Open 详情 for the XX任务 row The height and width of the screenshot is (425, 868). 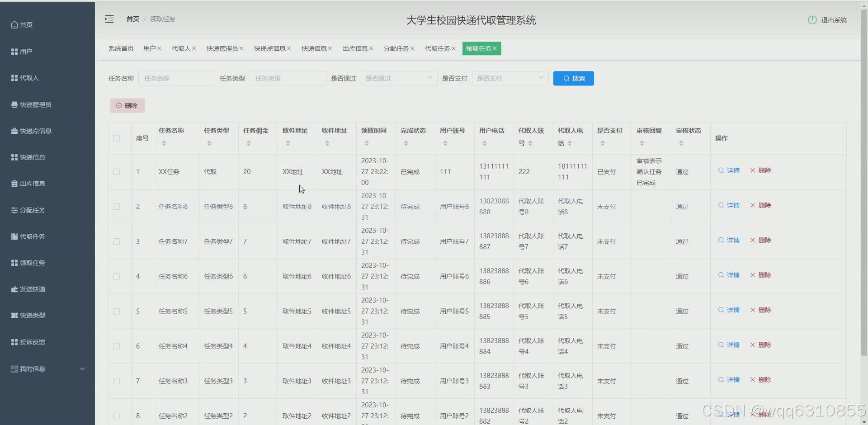coord(729,170)
